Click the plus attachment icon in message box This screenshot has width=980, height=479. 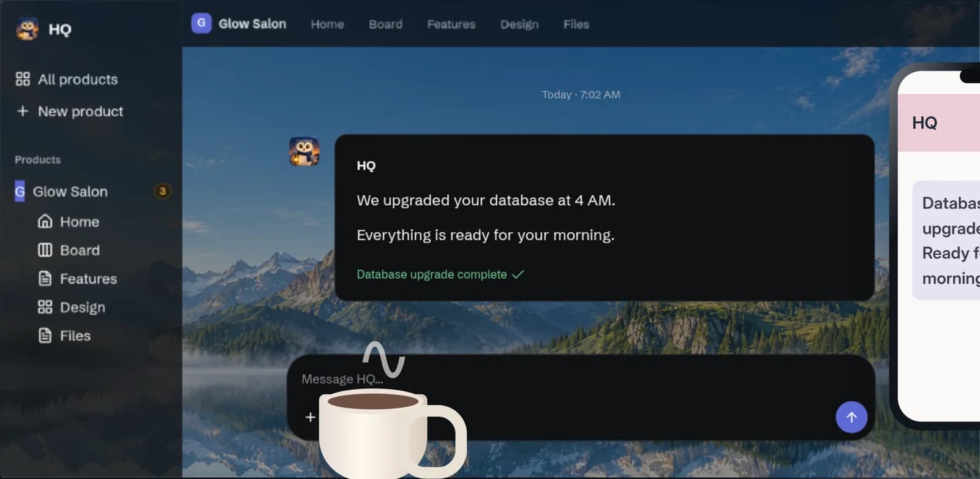click(x=311, y=417)
